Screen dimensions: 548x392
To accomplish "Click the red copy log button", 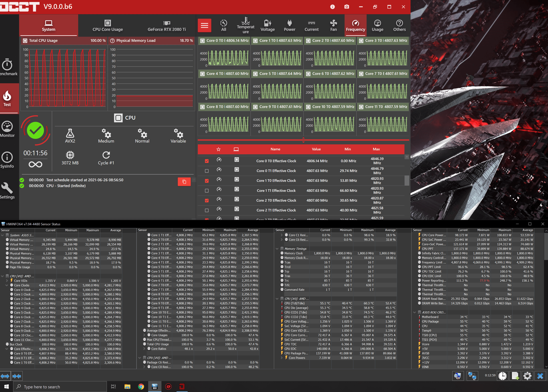I will 184,182.
